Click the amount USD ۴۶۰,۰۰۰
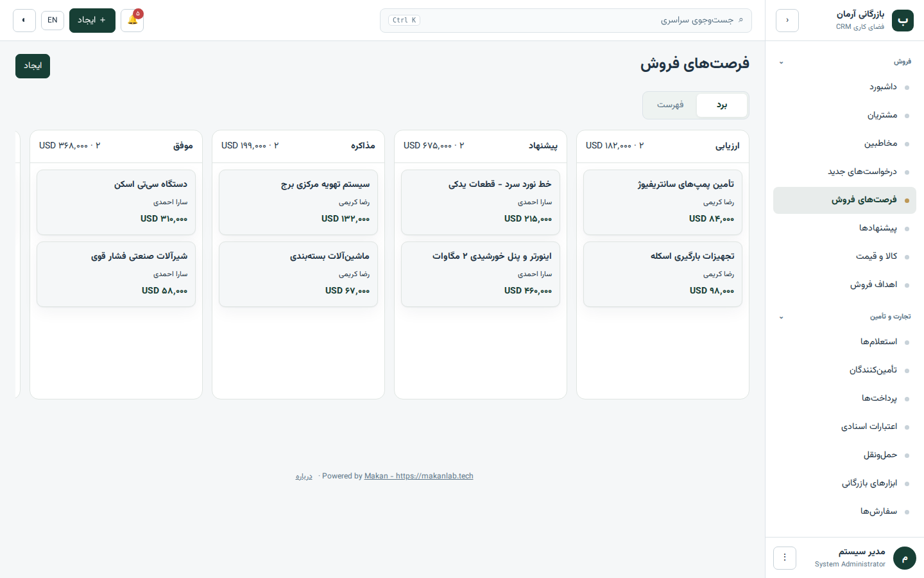The height and width of the screenshot is (578, 924). pos(528,291)
